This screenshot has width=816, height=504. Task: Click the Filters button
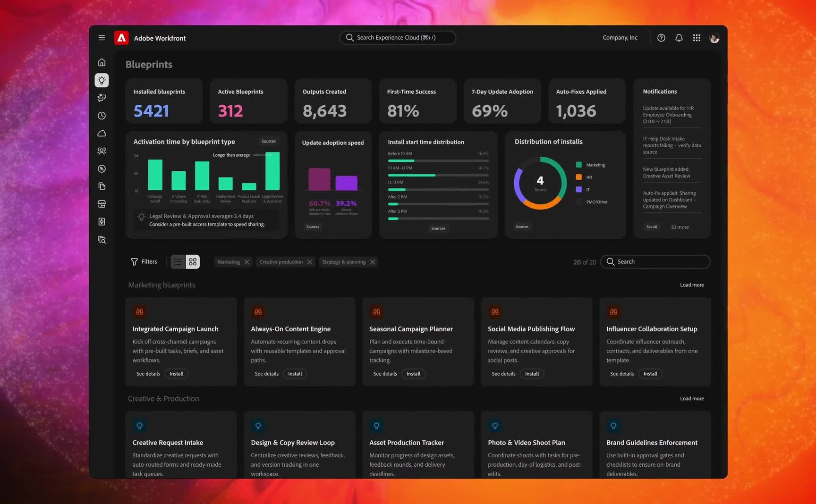point(144,261)
